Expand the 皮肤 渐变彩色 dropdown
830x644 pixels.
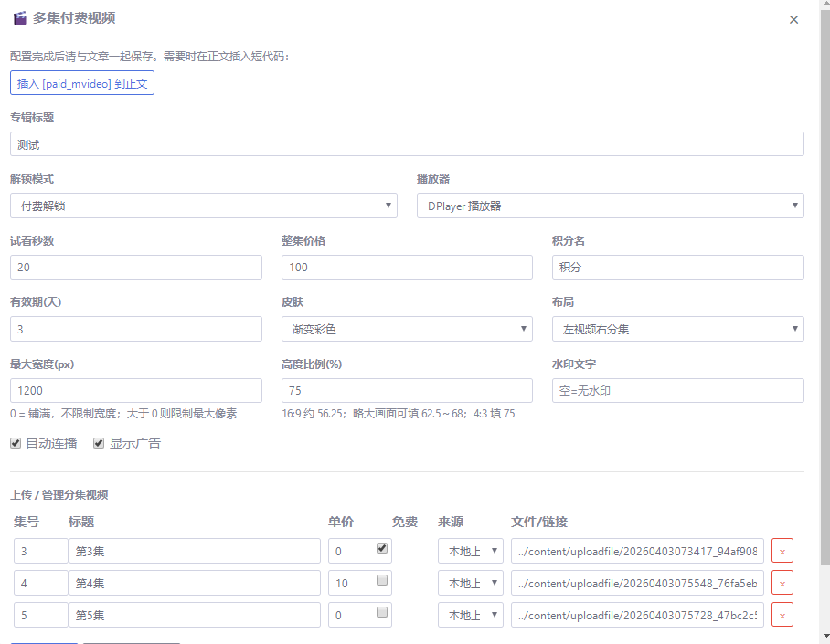(407, 329)
